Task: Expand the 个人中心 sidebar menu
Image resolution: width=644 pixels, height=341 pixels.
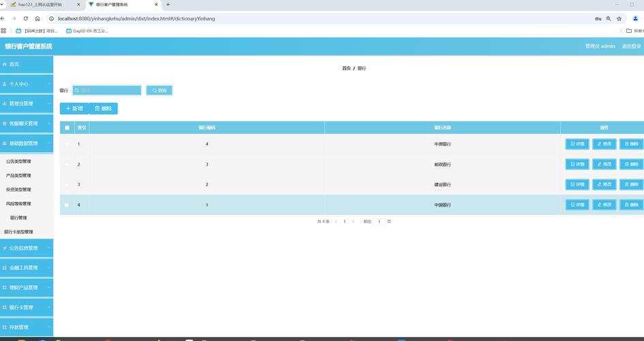Action: pyautogui.click(x=26, y=84)
